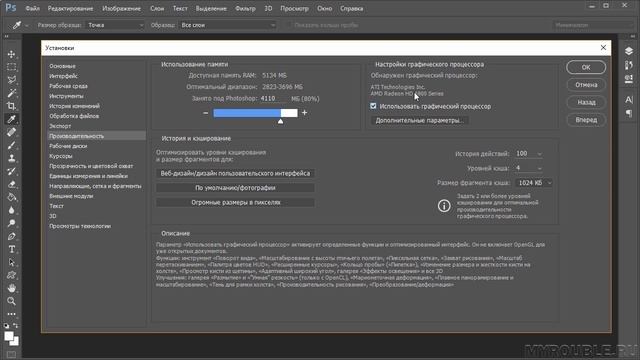Select the Hand tool
Viewport: 640px width, 360px height.
coord(11,289)
